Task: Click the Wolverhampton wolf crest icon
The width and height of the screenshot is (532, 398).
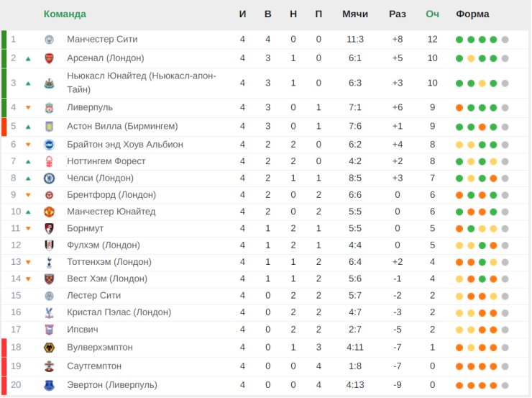Action: 49,348
